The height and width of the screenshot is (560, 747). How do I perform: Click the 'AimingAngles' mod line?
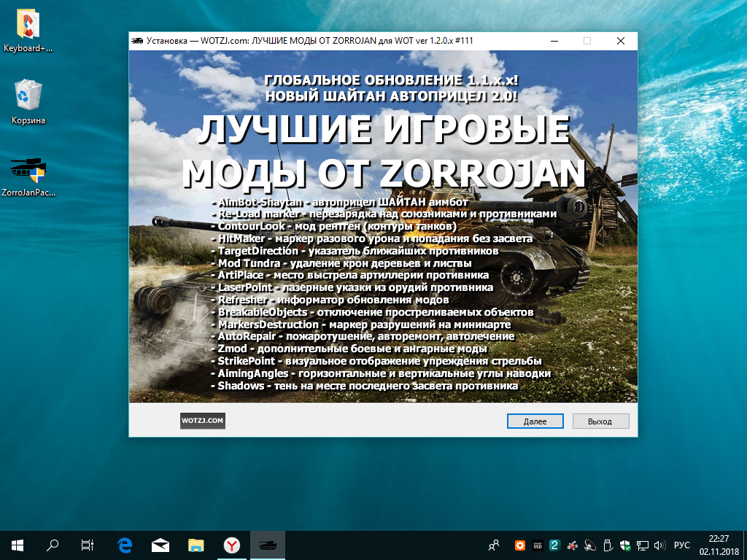click(x=381, y=373)
